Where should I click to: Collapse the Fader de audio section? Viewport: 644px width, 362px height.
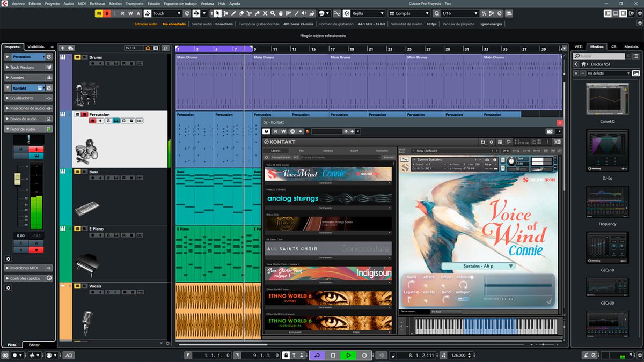(x=28, y=129)
